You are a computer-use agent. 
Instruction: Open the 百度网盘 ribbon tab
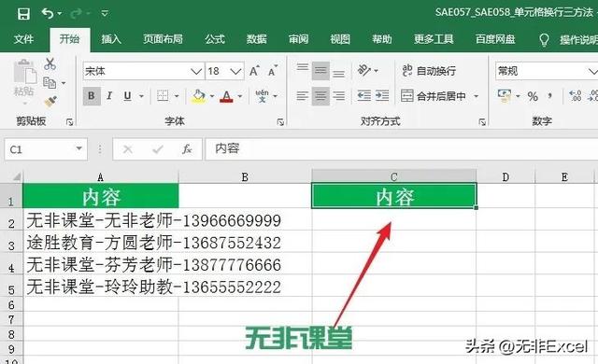[495, 39]
